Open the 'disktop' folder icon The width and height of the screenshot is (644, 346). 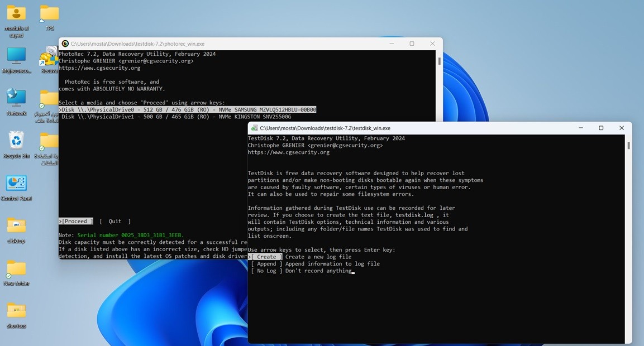click(16, 226)
